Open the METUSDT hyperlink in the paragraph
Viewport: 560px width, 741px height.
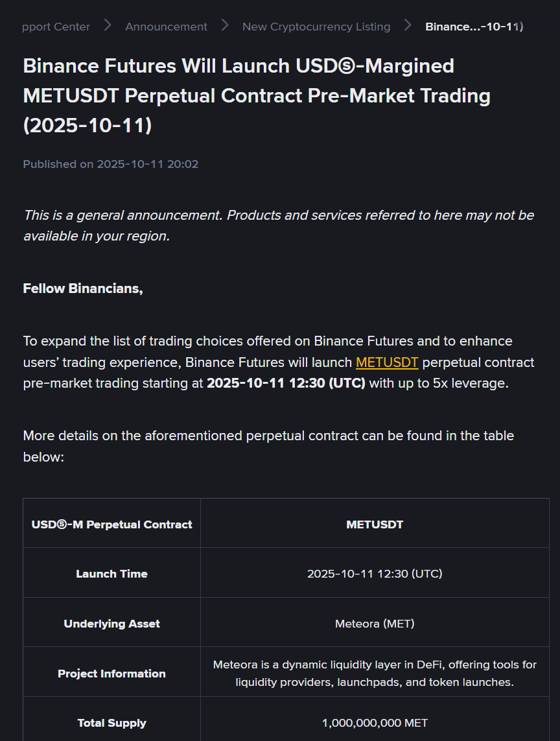[387, 362]
